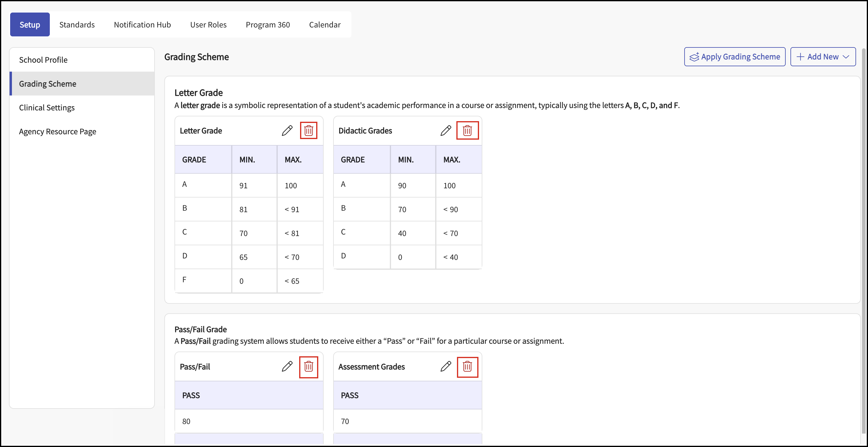
Task: Edit Assessment Grades with pencil icon
Action: pos(446,366)
